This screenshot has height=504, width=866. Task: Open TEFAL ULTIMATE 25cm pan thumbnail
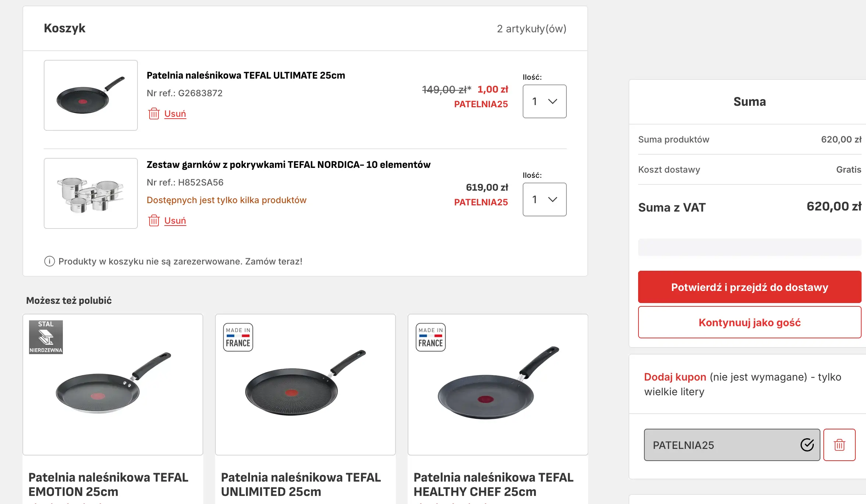tap(91, 96)
